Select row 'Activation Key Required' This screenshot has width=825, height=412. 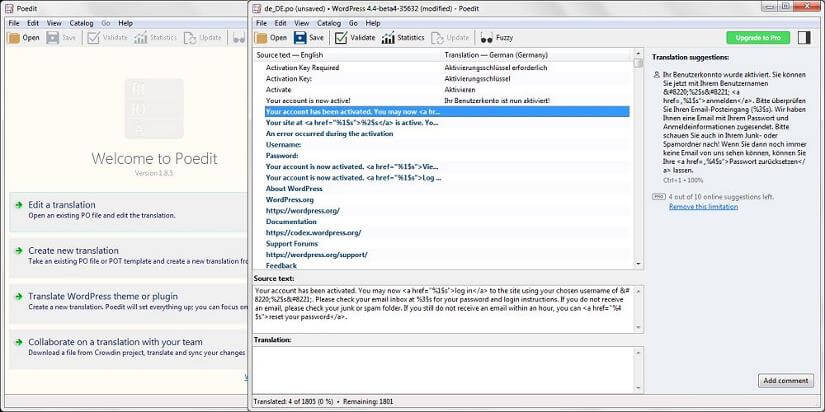click(x=447, y=67)
